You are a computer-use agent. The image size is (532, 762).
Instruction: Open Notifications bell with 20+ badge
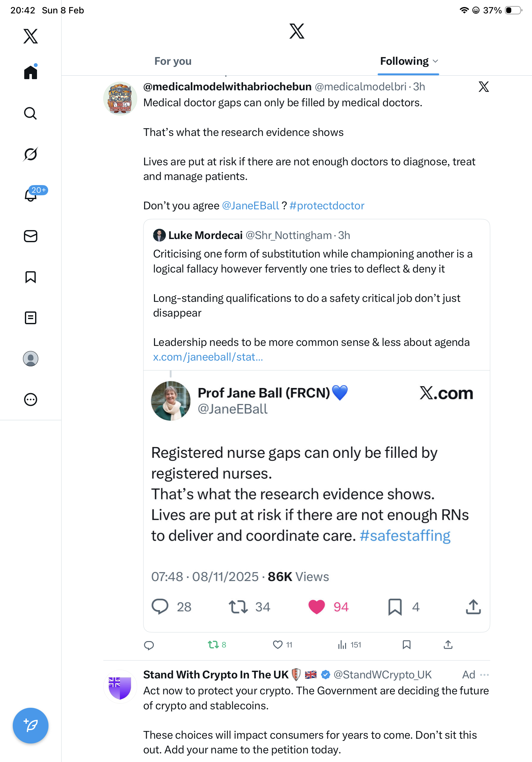coord(31,195)
